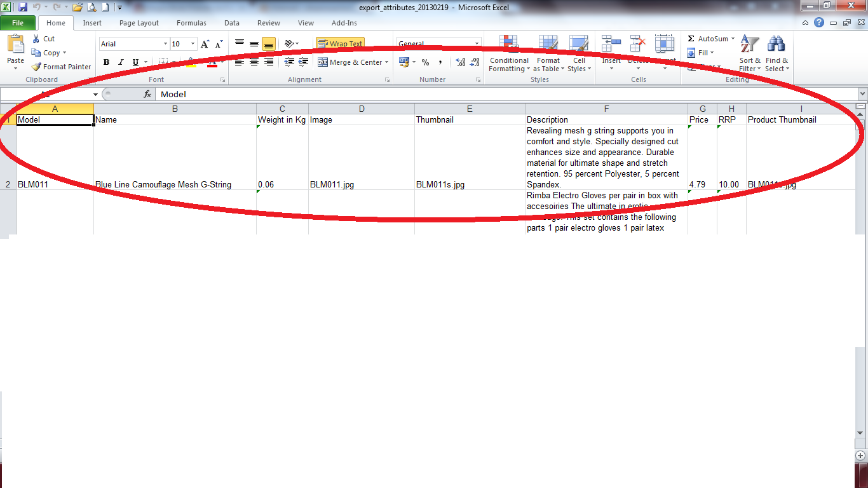Click the Paste clipboard icon
Image resolution: width=868 pixels, height=488 pixels.
[16, 44]
